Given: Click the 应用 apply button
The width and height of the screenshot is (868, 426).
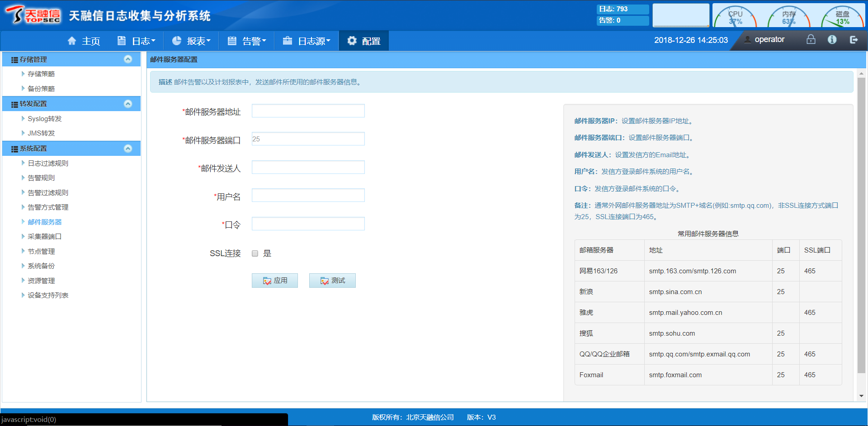Looking at the screenshot, I should pos(275,281).
